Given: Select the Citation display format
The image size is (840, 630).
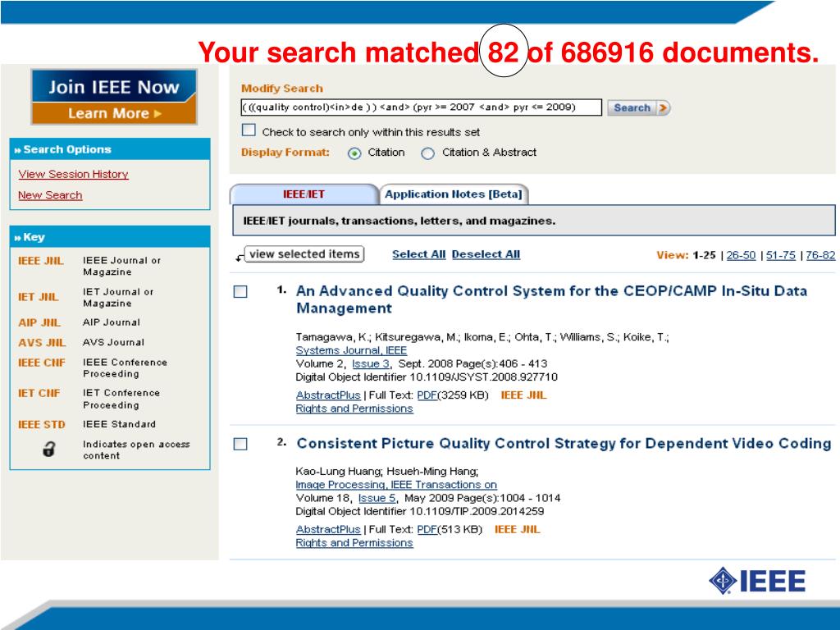Looking at the screenshot, I should tap(354, 153).
